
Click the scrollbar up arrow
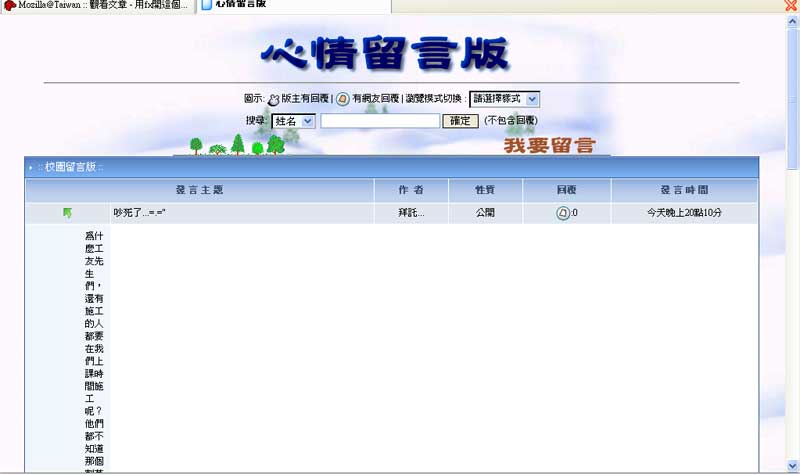point(792,21)
